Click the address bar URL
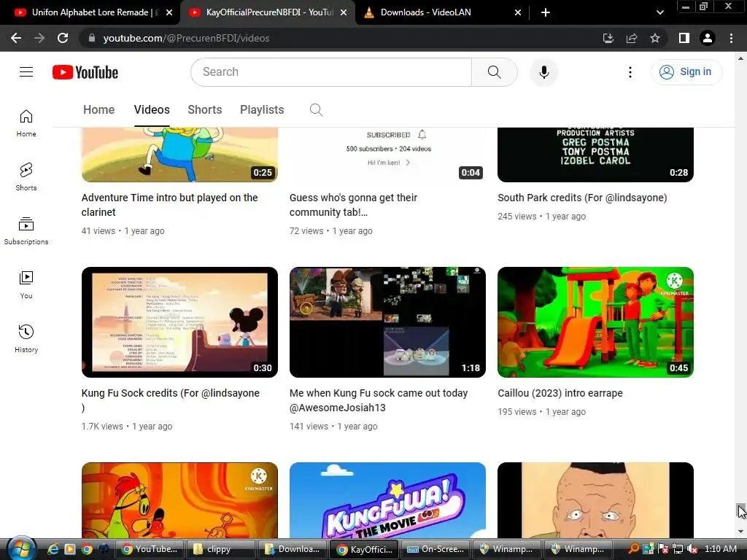The width and height of the screenshot is (747, 560). point(186,38)
